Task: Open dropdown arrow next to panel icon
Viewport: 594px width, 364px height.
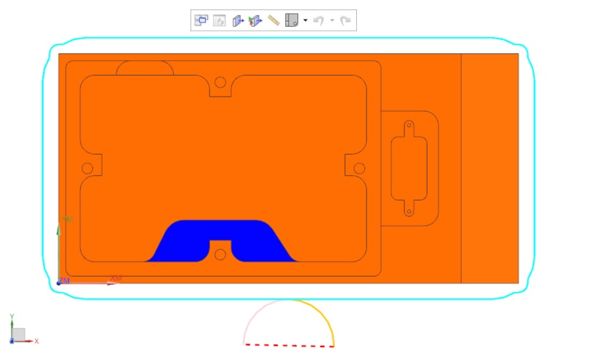Action: click(305, 20)
